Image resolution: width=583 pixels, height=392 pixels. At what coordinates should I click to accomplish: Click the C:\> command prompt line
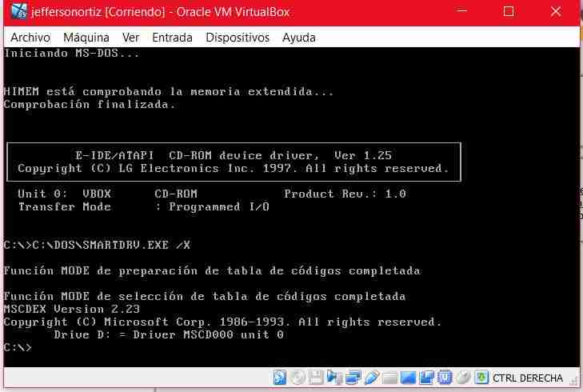(x=18, y=347)
